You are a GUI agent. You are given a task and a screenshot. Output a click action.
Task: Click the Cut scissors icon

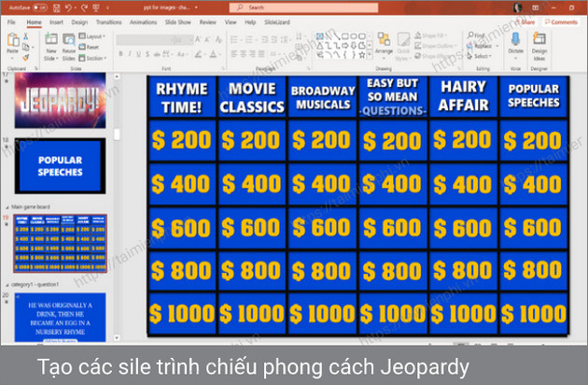[26, 36]
